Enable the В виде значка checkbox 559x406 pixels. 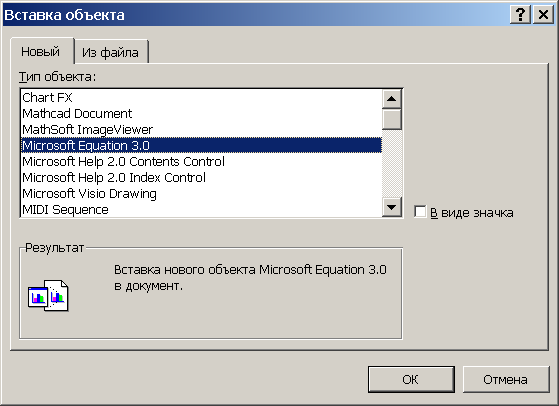tap(420, 212)
